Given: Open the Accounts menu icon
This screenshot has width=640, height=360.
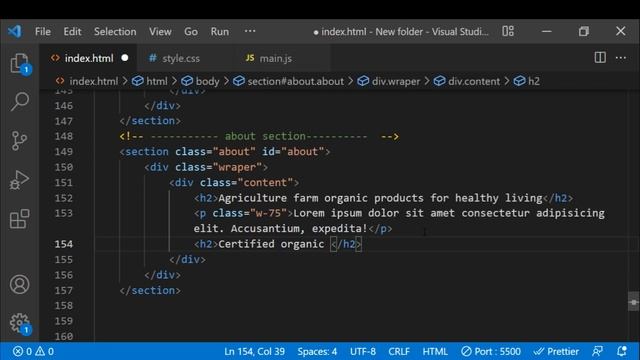Looking at the screenshot, I should [x=20, y=284].
